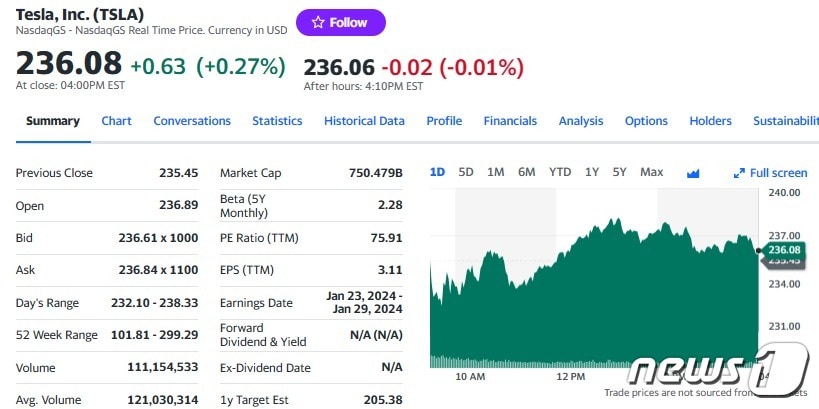The image size is (819, 409).
Task: Open the Holders tab
Action: [x=710, y=121]
